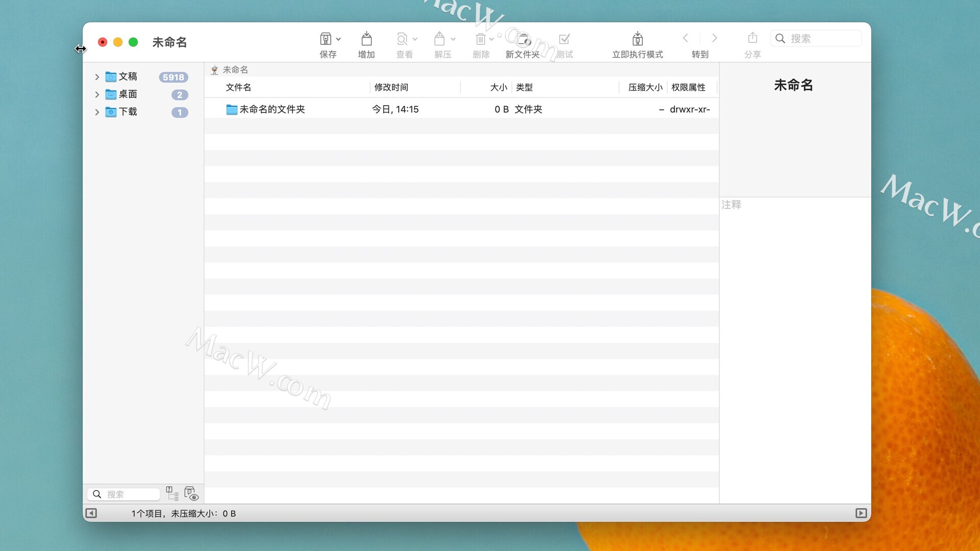Screen dimensions: 980x551
Task: Click the 文件夹 type cell
Action: click(528, 109)
